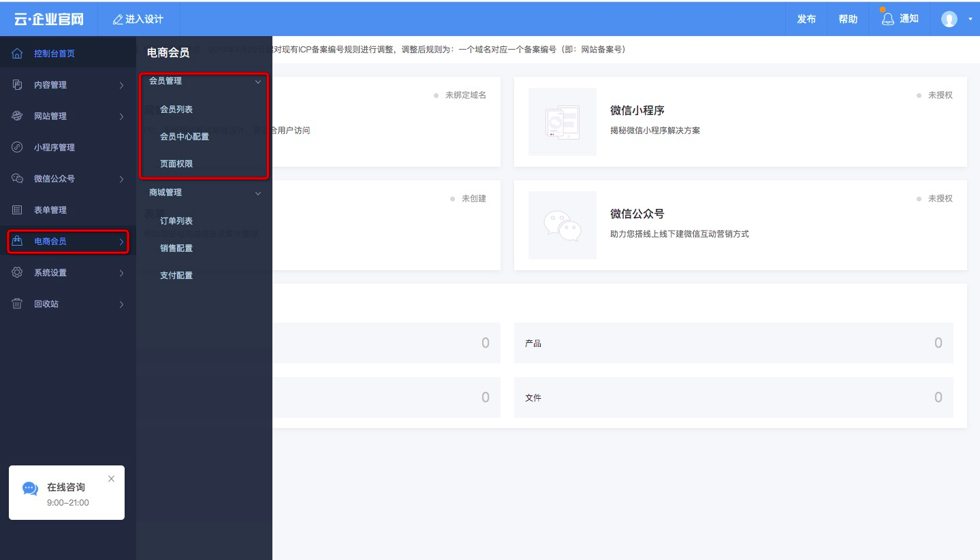This screenshot has width=980, height=560.
Task: Expand the 内容管理 chevron
Action: click(x=121, y=85)
